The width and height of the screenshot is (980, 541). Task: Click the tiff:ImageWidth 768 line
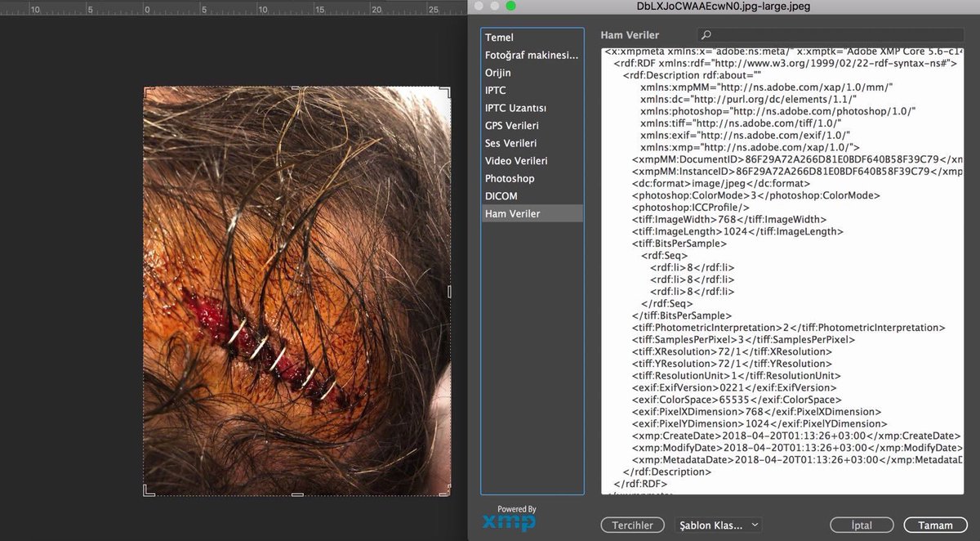click(728, 220)
